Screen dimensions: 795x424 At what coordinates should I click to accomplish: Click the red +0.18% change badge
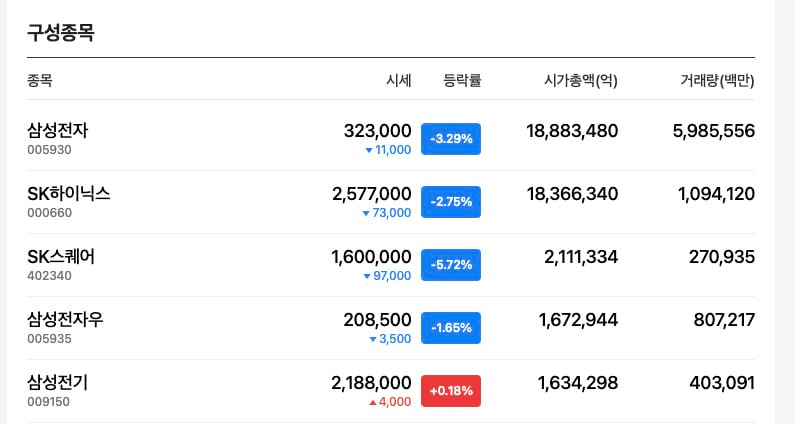(451, 391)
